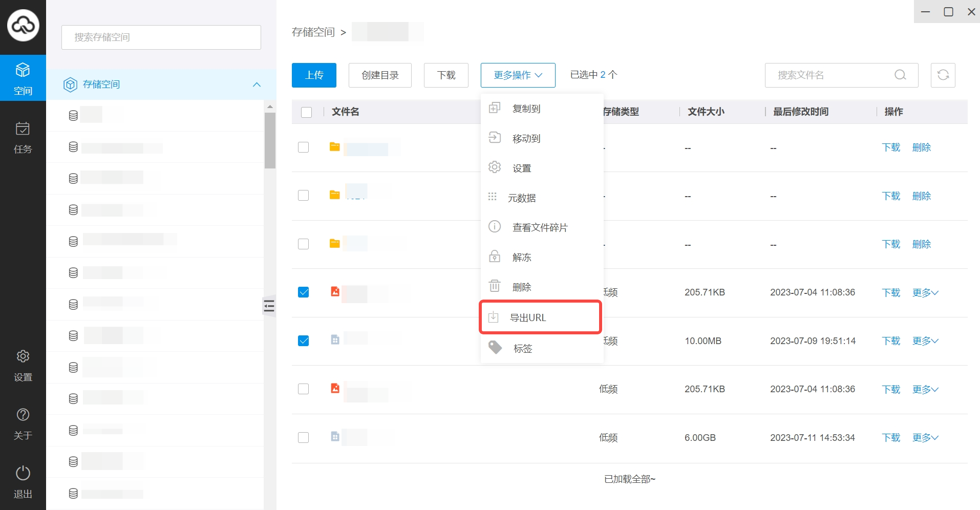Click the sidebar collapse handle icon
This screenshot has height=510, width=980.
pos(269,306)
